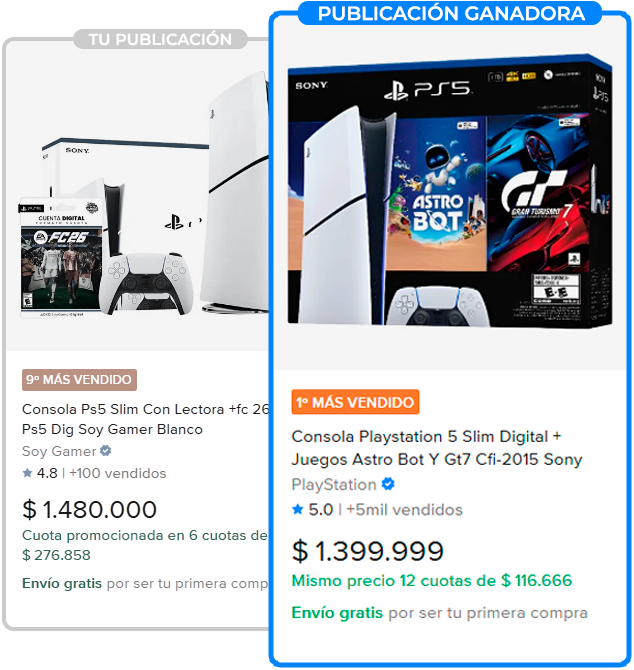Click the verified badge beside Soy Gamer
This screenshot has height=670, width=634.
click(106, 451)
